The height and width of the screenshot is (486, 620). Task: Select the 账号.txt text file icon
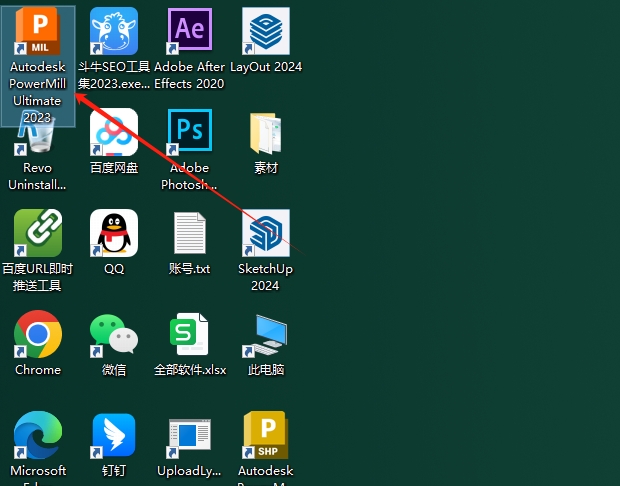pos(190,233)
